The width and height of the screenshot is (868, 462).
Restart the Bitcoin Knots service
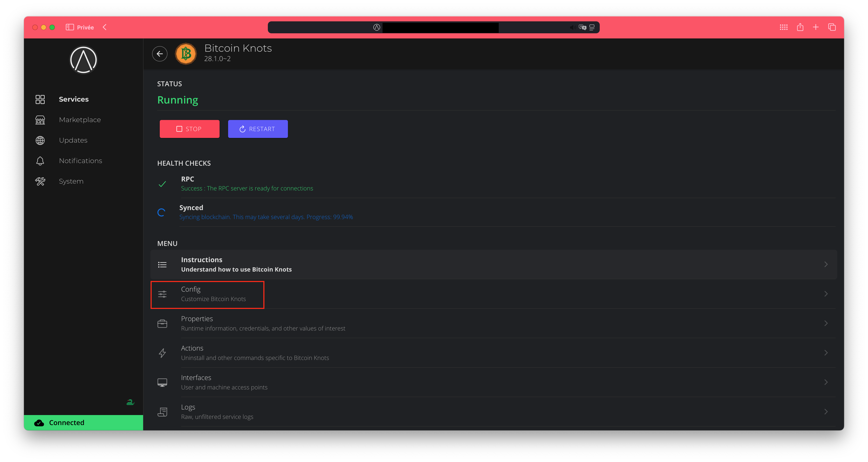[x=258, y=129]
